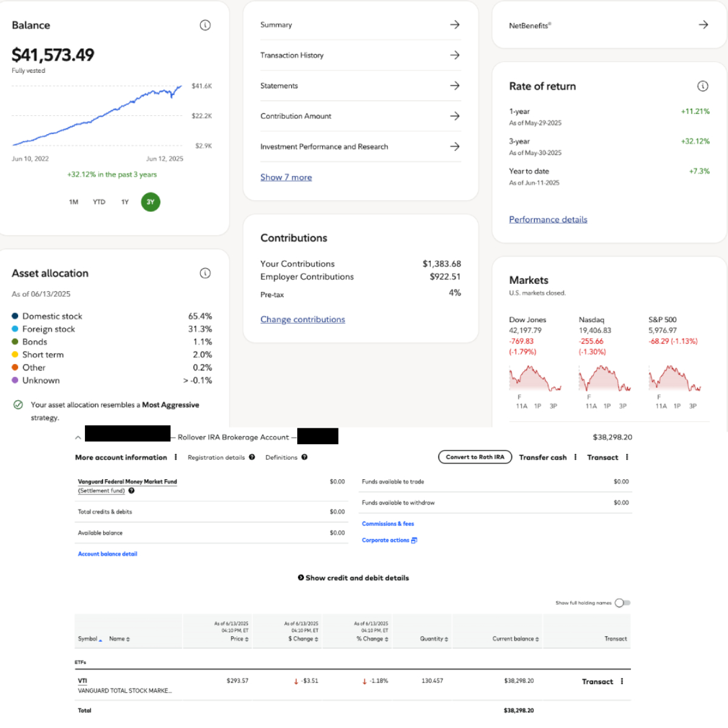Open the Balance info icon
The width and height of the screenshot is (728, 728).
tap(205, 25)
